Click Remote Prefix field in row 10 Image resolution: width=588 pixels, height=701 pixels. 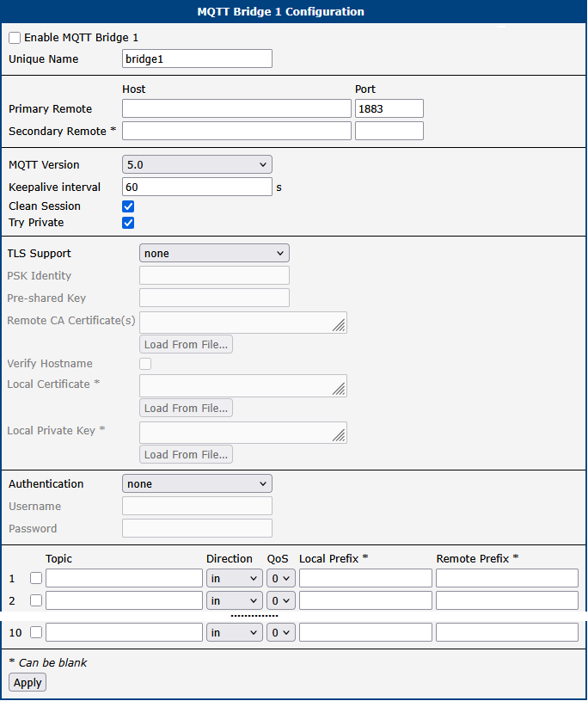pyautogui.click(x=507, y=632)
